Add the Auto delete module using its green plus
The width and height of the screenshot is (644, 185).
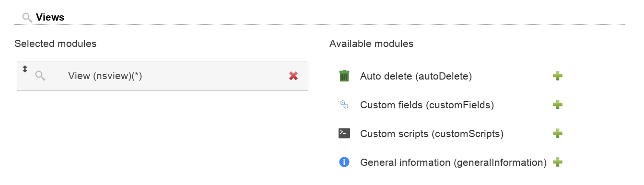click(557, 76)
